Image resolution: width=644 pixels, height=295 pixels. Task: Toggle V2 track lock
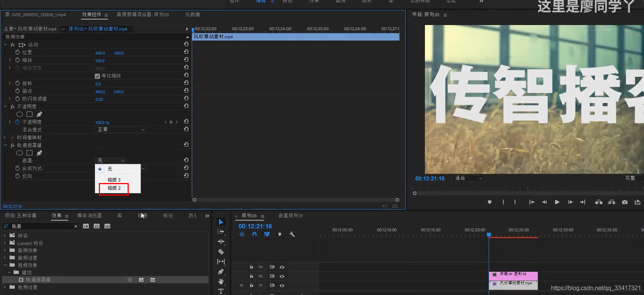coord(252,276)
